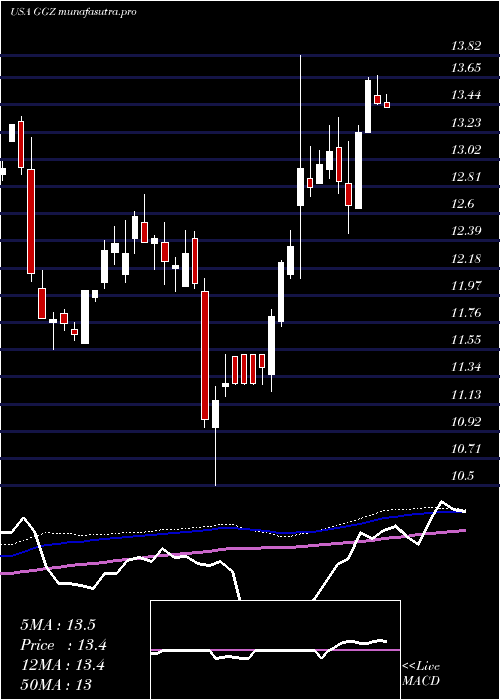Click the 'USA GGZ munafasutra.pro' chart title
Screen dimensions: 500x700
click(x=73, y=12)
